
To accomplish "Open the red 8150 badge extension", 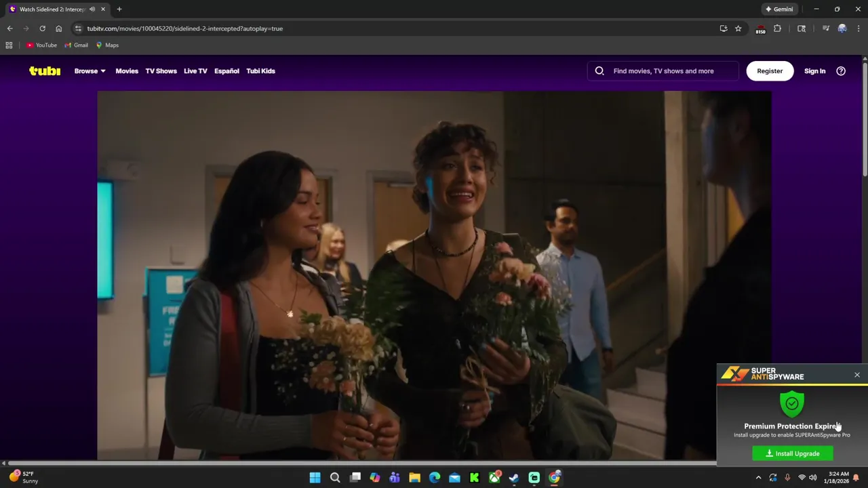I will click(x=760, y=29).
